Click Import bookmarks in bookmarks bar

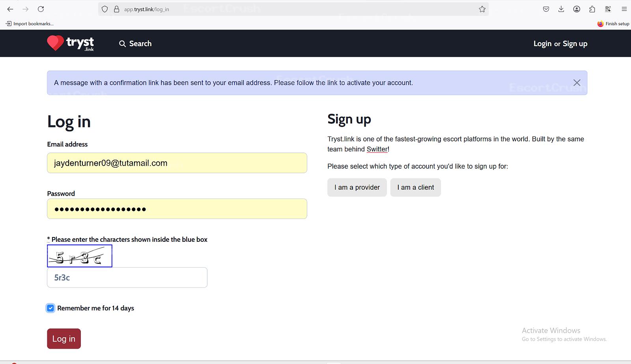coord(30,24)
